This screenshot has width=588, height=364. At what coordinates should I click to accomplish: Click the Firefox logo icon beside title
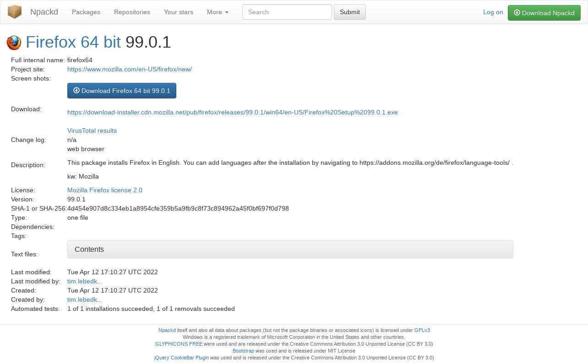pos(14,43)
